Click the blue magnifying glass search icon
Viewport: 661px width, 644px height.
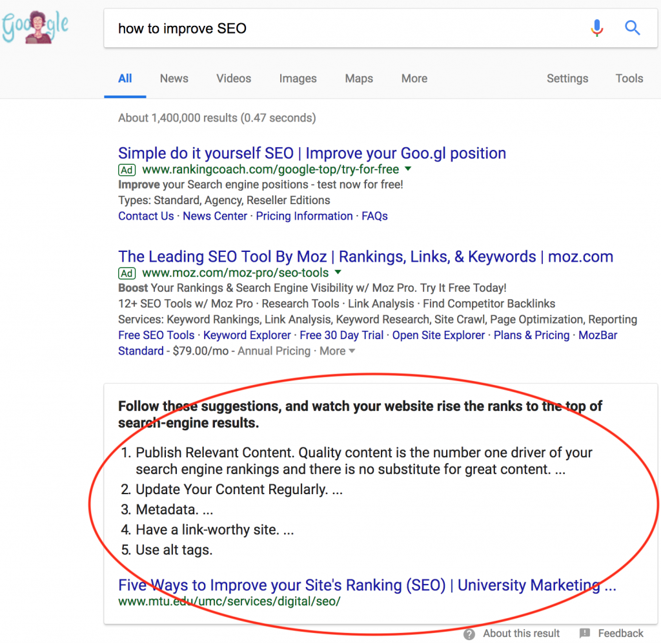tap(633, 28)
